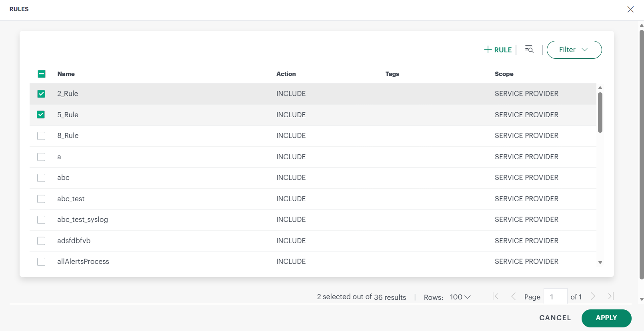Click the search list icon beside Filter
Viewport: 644px width, 331px height.
tap(529, 49)
